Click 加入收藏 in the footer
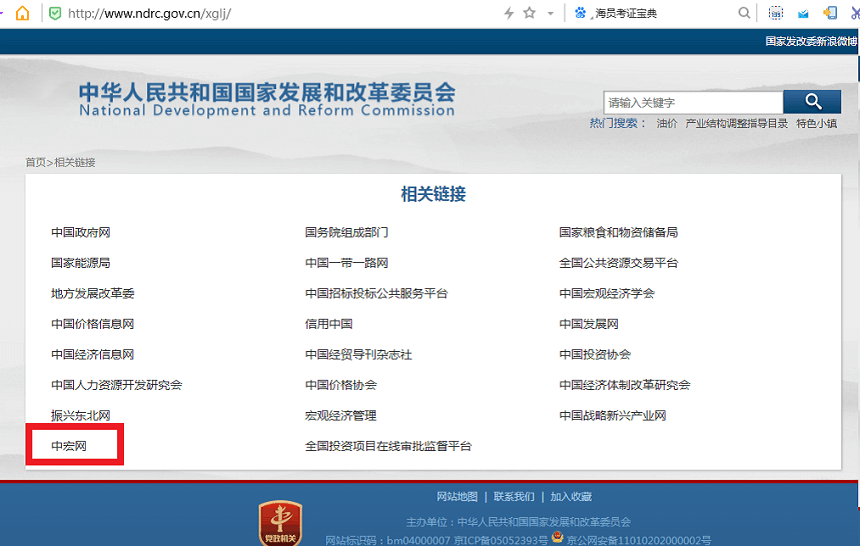 click(x=571, y=497)
